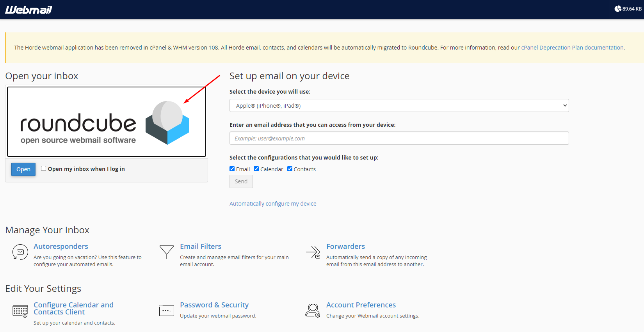The width and height of the screenshot is (644, 332).
Task: Toggle the Contacts configuration checkbox
Action: 290,169
